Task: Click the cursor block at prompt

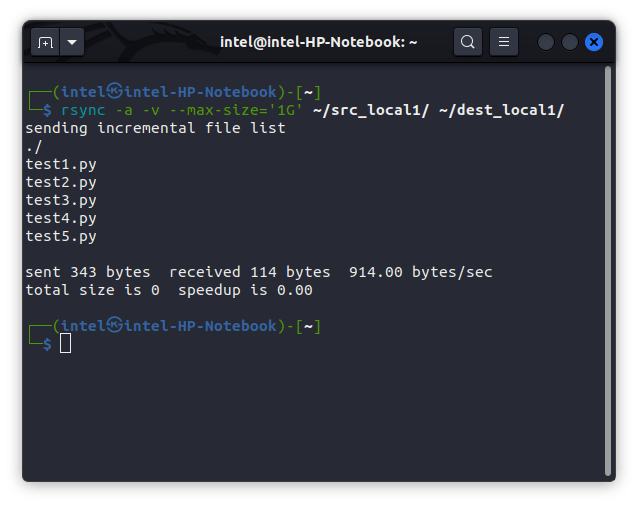Action: tap(66, 343)
